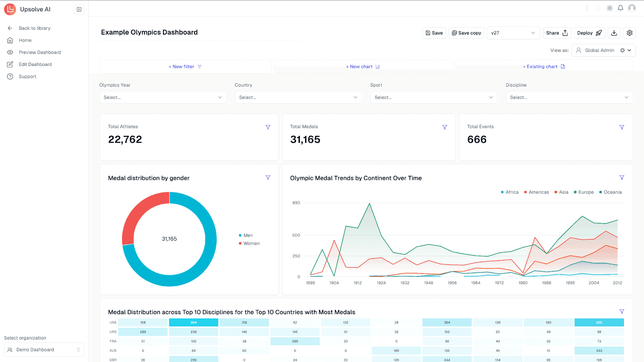The width and height of the screenshot is (644, 362).
Task: Open the v27 version dropdown
Action: (513, 33)
